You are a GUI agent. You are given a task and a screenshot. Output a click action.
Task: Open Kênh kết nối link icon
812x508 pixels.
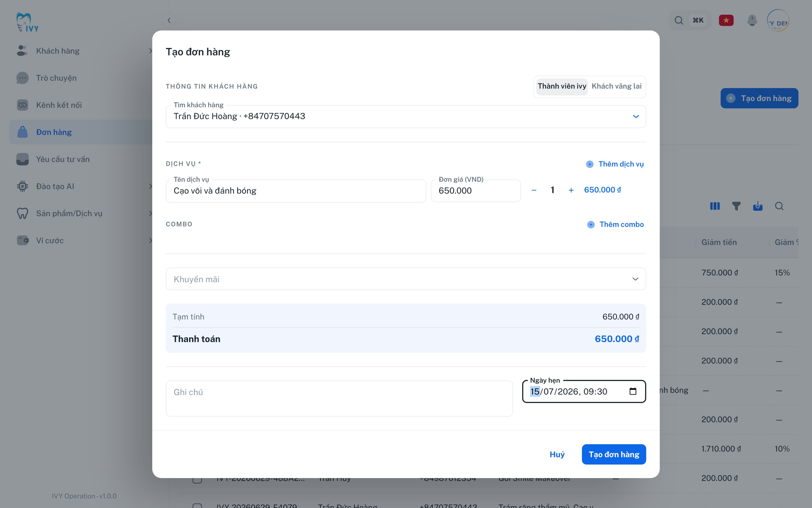point(22,105)
